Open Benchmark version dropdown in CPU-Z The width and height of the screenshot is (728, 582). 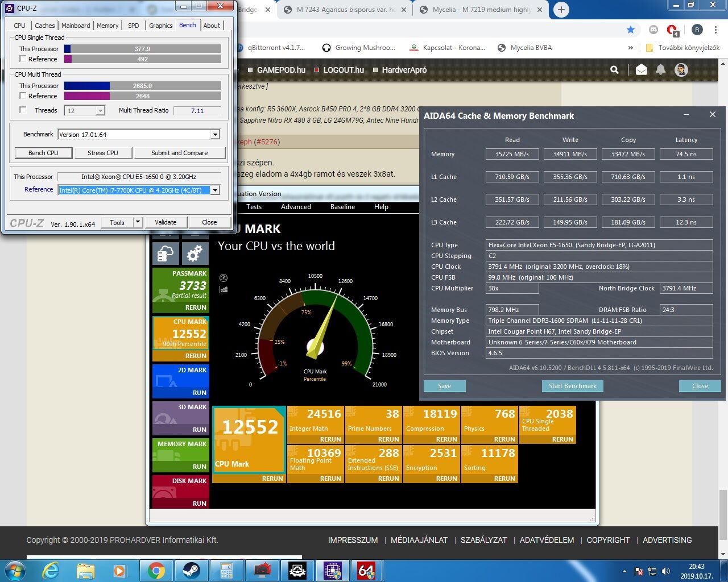[215, 135]
